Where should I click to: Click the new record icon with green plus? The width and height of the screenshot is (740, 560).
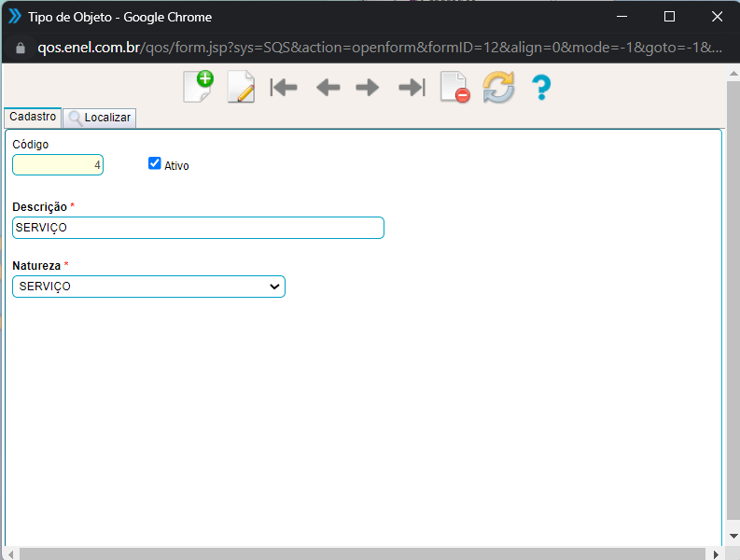point(198,87)
